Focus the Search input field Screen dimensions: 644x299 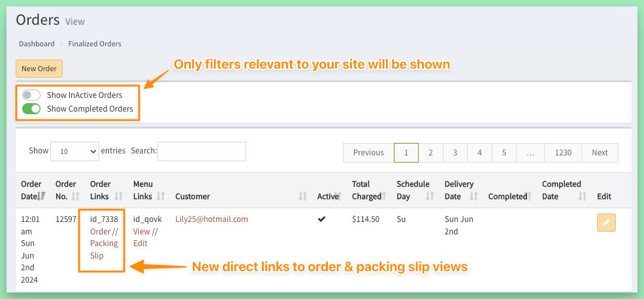(202, 151)
